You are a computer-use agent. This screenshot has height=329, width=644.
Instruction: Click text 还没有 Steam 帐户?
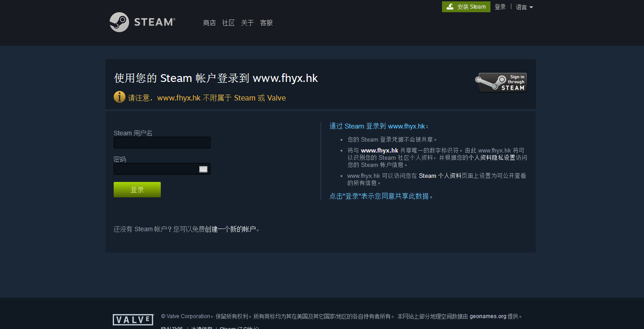(x=143, y=229)
